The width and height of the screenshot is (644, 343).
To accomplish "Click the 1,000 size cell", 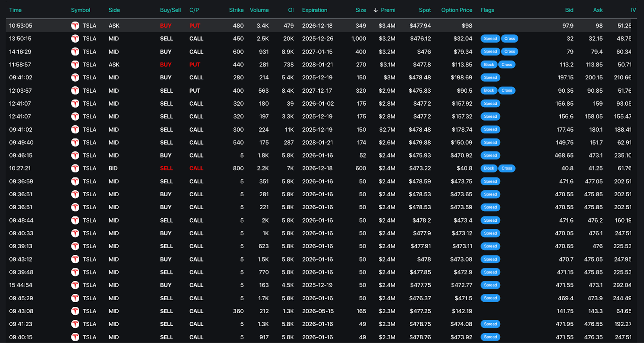I will [x=359, y=39].
